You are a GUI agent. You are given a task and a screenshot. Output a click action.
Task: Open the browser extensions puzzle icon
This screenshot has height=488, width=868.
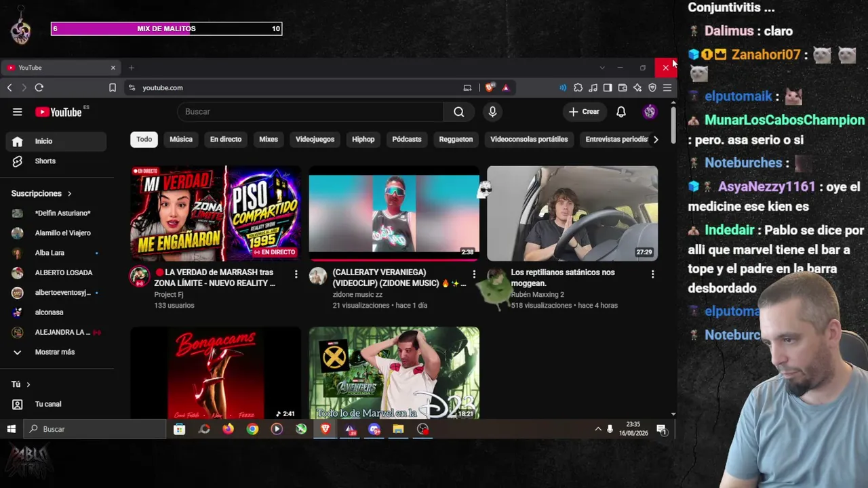[578, 87]
